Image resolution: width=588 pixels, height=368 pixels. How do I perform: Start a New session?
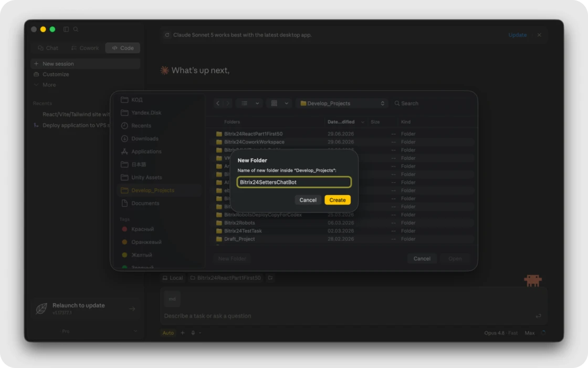coord(85,64)
